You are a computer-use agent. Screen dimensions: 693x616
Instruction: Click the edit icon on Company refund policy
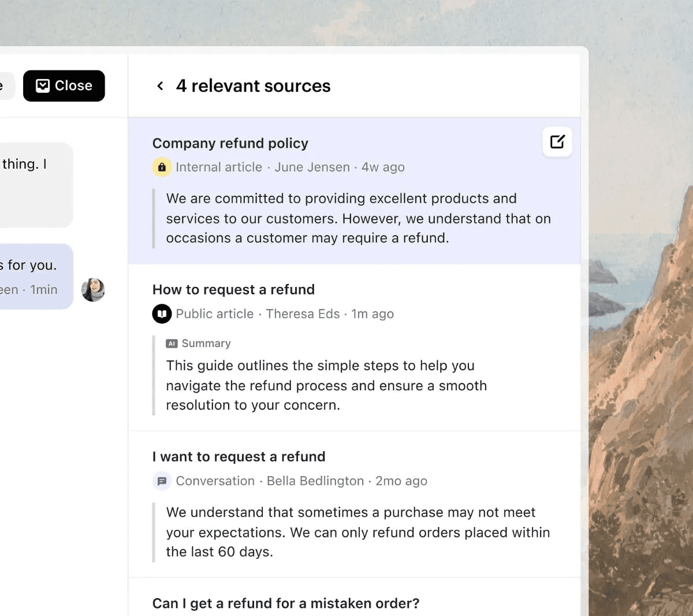(x=557, y=141)
